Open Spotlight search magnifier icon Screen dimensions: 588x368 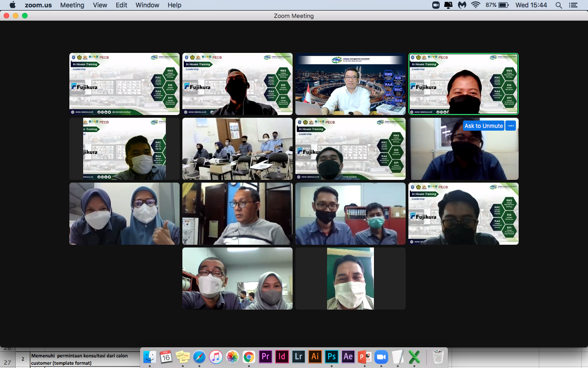tap(559, 5)
